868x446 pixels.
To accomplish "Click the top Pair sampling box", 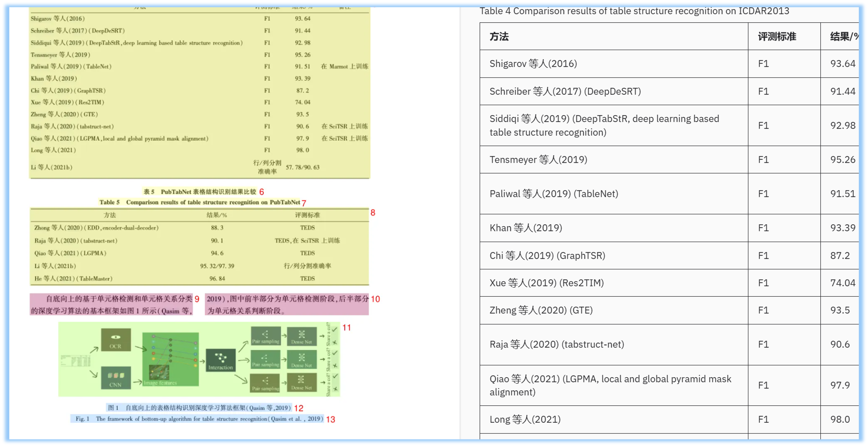I will tap(266, 336).
